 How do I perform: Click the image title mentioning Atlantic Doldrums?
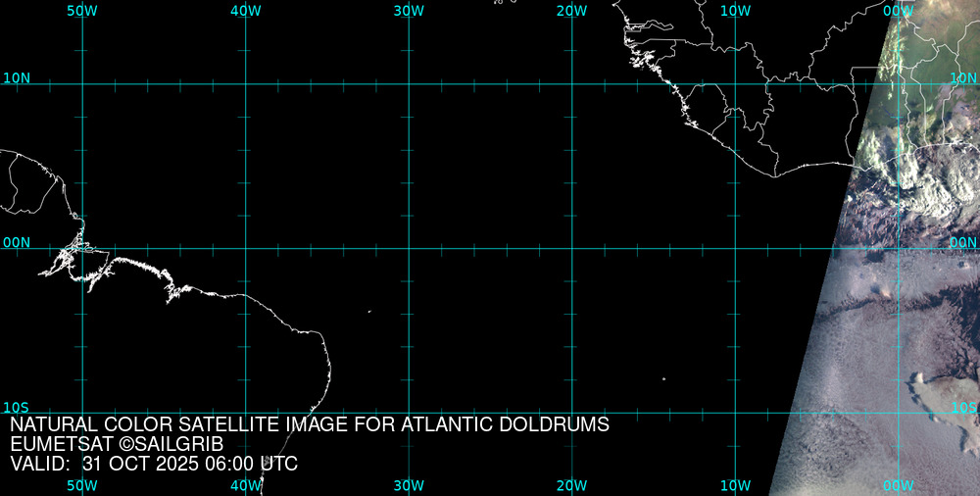click(x=310, y=424)
